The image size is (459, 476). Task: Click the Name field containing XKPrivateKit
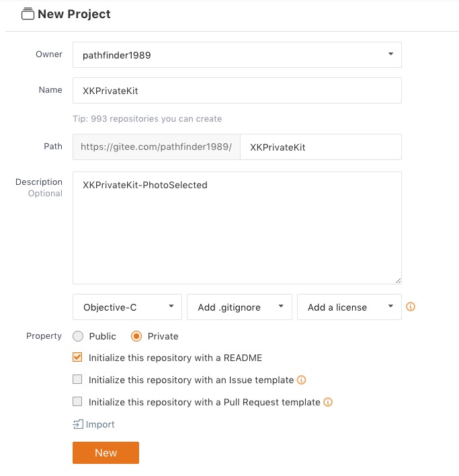click(237, 90)
